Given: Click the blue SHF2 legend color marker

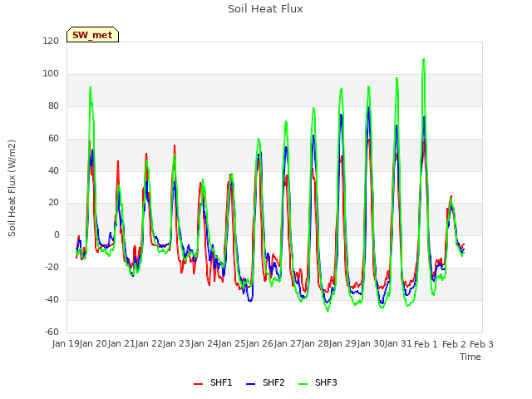Looking at the screenshot, I should coord(250,384).
